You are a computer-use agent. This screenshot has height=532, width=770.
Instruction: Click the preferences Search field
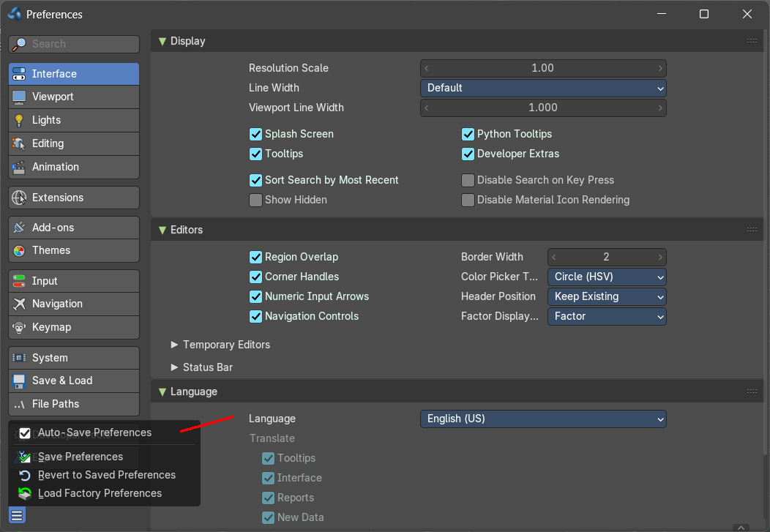74,44
